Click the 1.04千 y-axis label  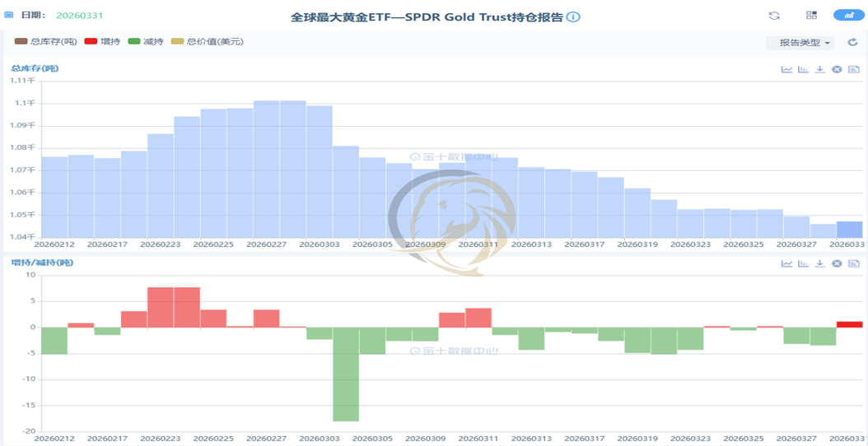coord(24,237)
